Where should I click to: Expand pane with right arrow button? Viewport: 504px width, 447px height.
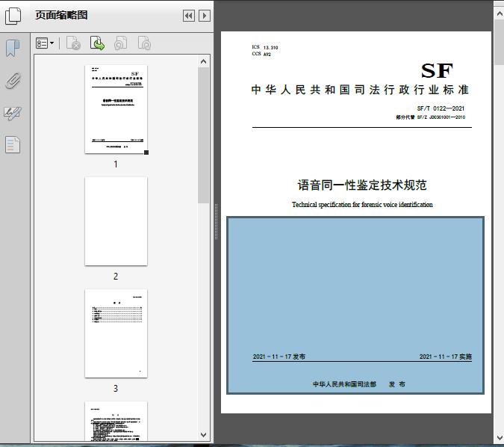[x=205, y=16]
